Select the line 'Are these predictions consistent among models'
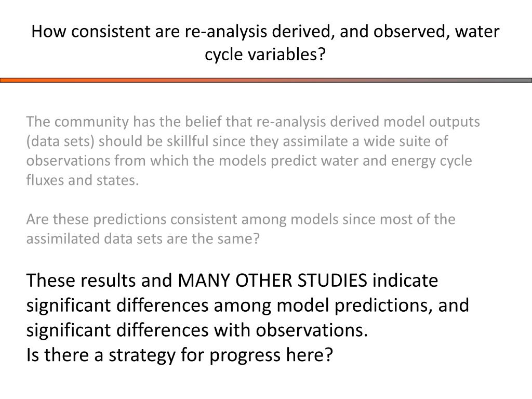The image size is (532, 399). tap(241, 220)
